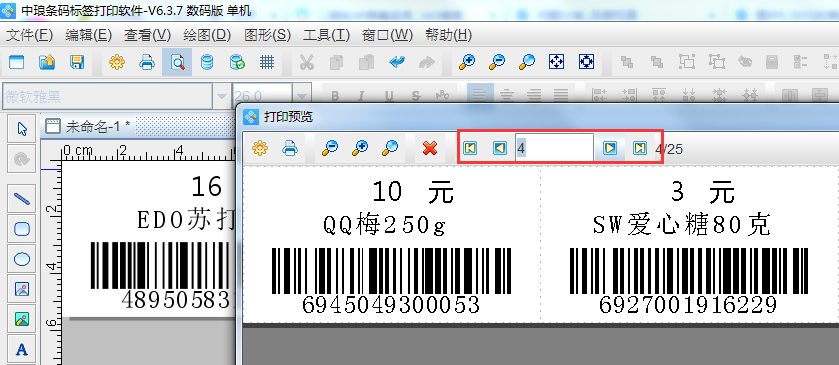Click the printer icon in main toolbar
Viewport: 839px width, 365px height.
pos(147,63)
